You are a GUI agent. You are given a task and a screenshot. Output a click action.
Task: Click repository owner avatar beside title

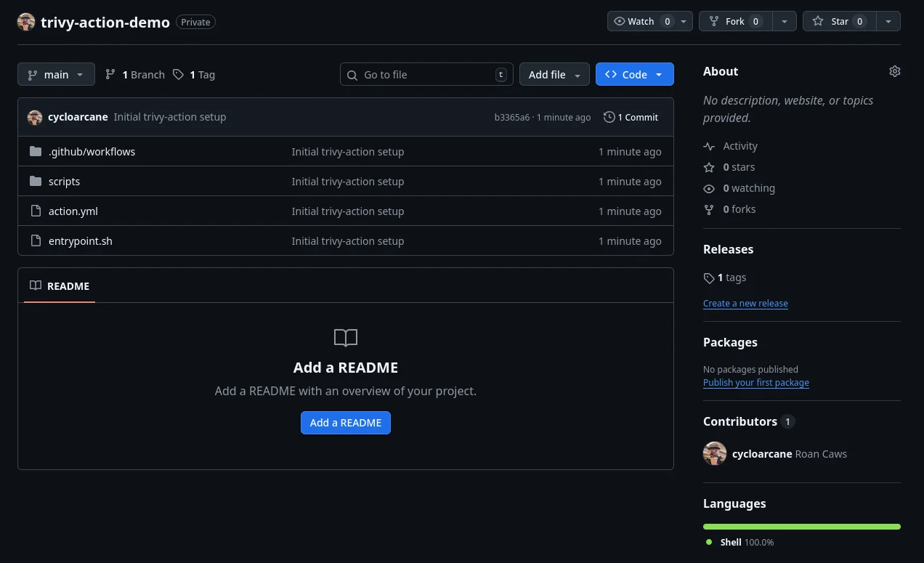click(26, 22)
